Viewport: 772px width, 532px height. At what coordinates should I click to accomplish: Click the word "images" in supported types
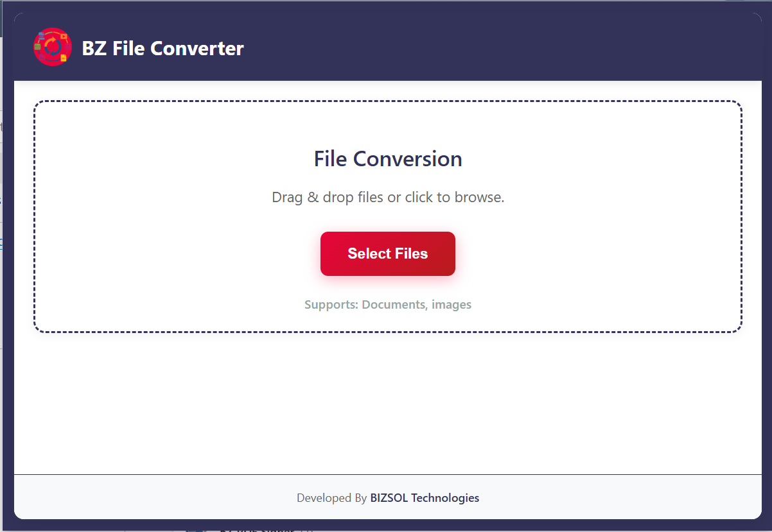[x=452, y=304]
